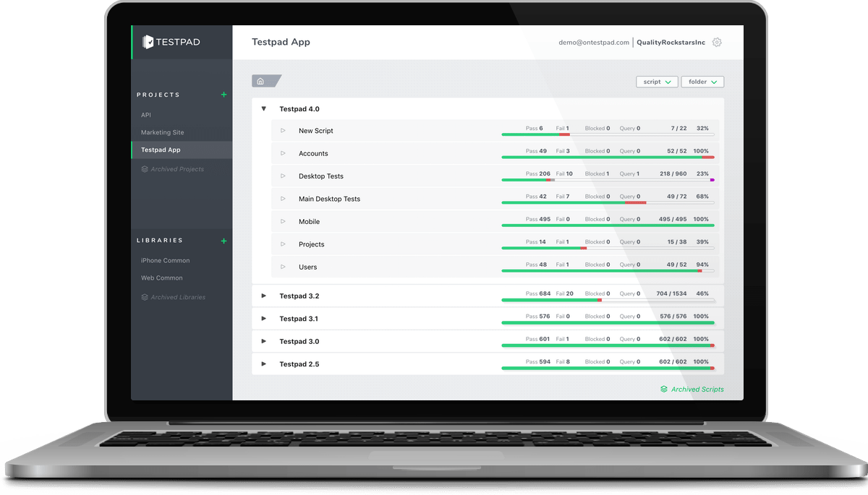Click the Testpad logo

171,42
